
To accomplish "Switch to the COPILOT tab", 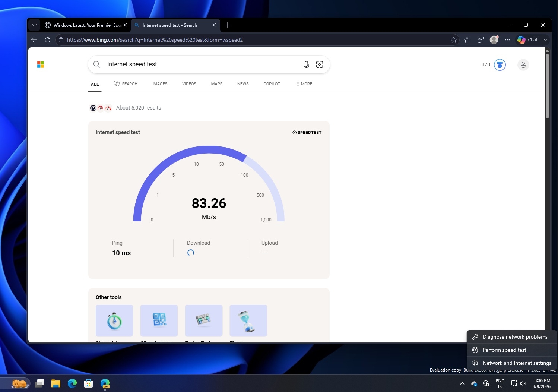I will pos(272,84).
